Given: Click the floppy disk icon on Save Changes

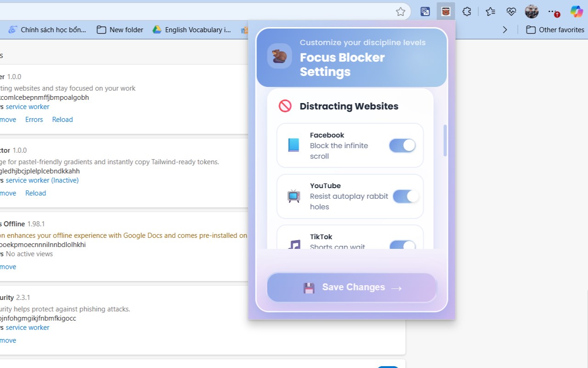Looking at the screenshot, I should pyautogui.click(x=309, y=288).
